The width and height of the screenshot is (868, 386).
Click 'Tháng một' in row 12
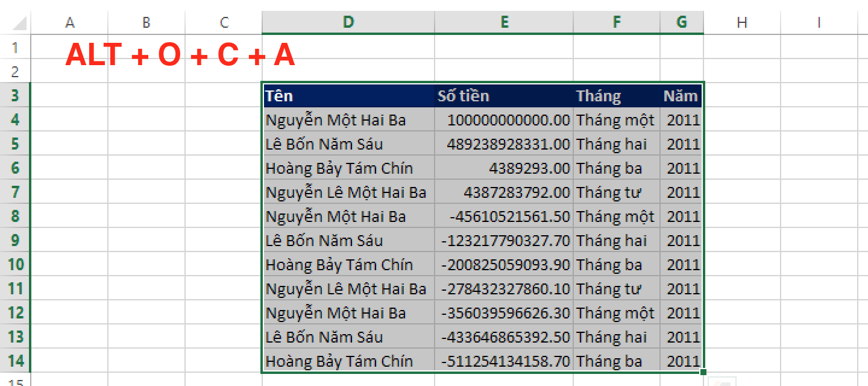coord(615,313)
